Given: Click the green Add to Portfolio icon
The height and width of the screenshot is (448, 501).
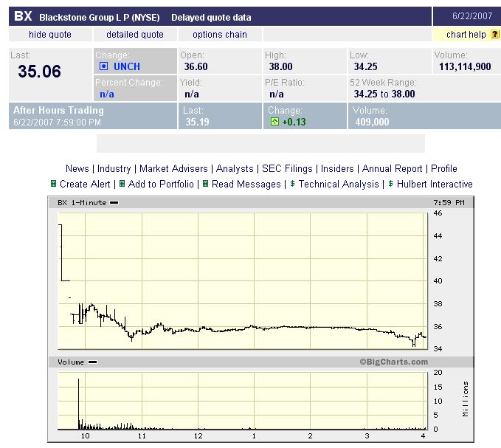Looking at the screenshot, I should pos(122,184).
